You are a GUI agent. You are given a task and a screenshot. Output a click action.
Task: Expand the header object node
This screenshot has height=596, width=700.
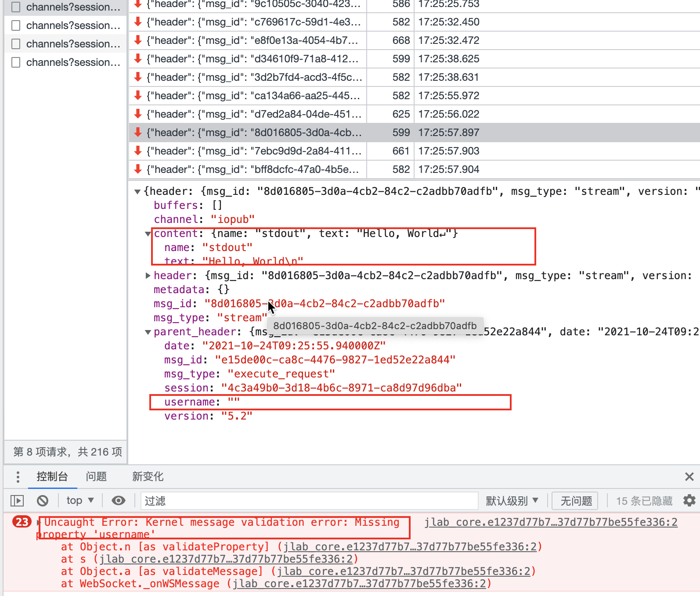(148, 276)
